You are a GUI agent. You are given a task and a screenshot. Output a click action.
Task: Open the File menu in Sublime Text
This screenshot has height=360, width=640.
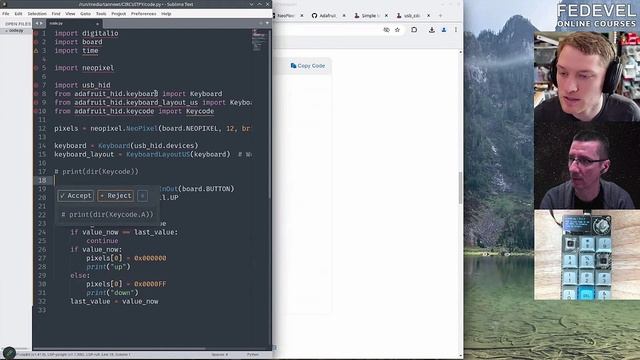(6, 13)
